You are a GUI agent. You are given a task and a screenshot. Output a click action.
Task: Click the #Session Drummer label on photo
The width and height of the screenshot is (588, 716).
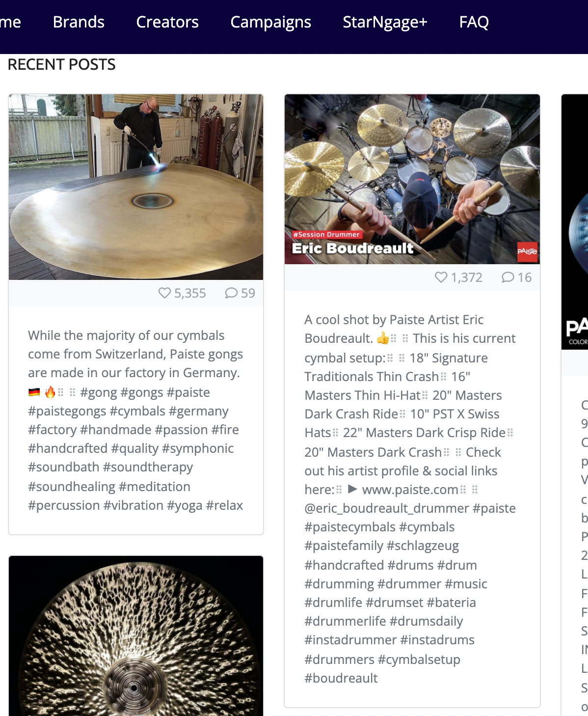coord(326,235)
